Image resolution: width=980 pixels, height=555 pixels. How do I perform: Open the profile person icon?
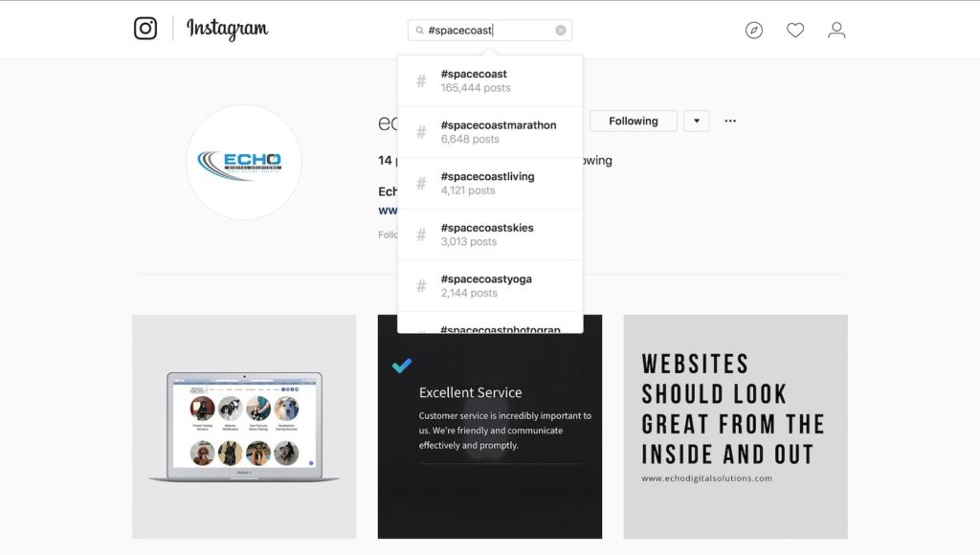click(x=836, y=30)
